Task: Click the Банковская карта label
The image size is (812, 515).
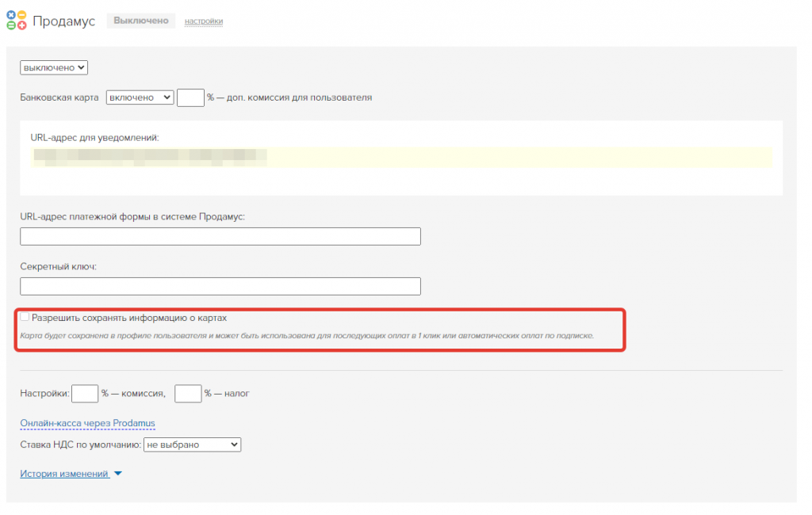Action: pos(59,98)
